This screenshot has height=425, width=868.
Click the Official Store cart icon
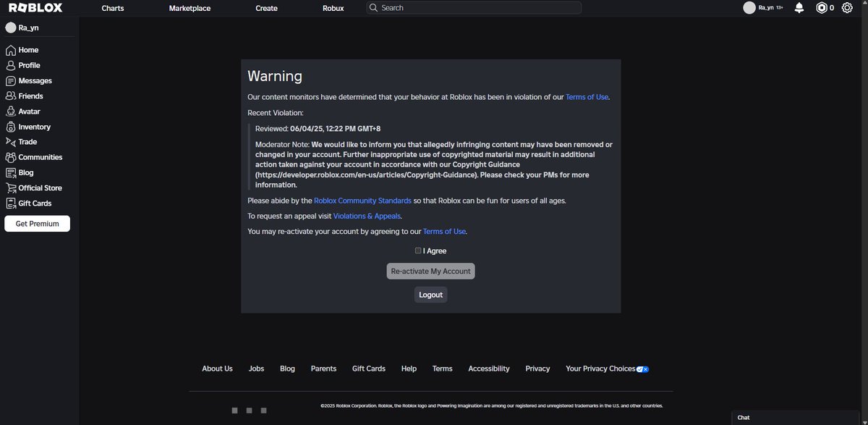click(11, 188)
